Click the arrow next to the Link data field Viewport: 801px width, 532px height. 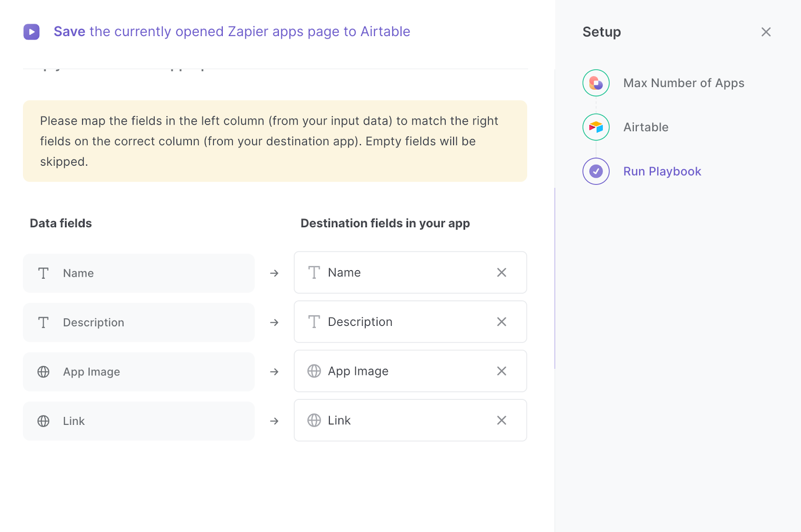tap(274, 421)
